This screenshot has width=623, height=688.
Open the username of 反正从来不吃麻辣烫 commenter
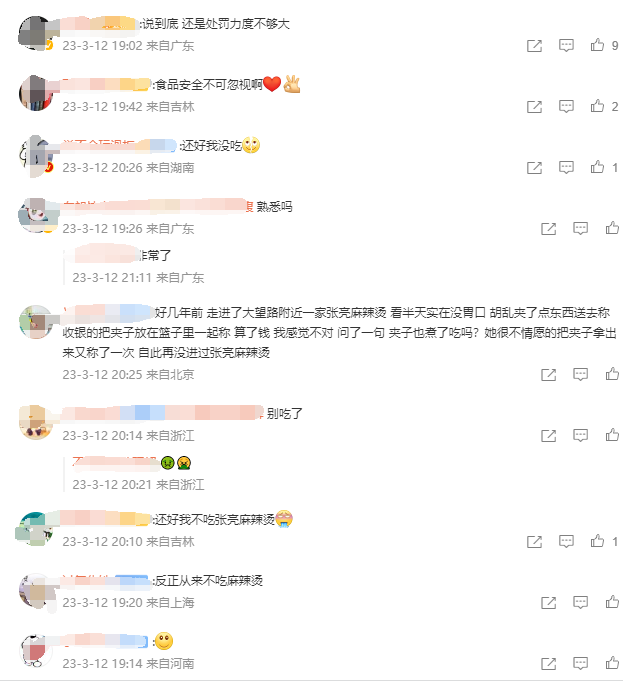pyautogui.click(x=107, y=581)
